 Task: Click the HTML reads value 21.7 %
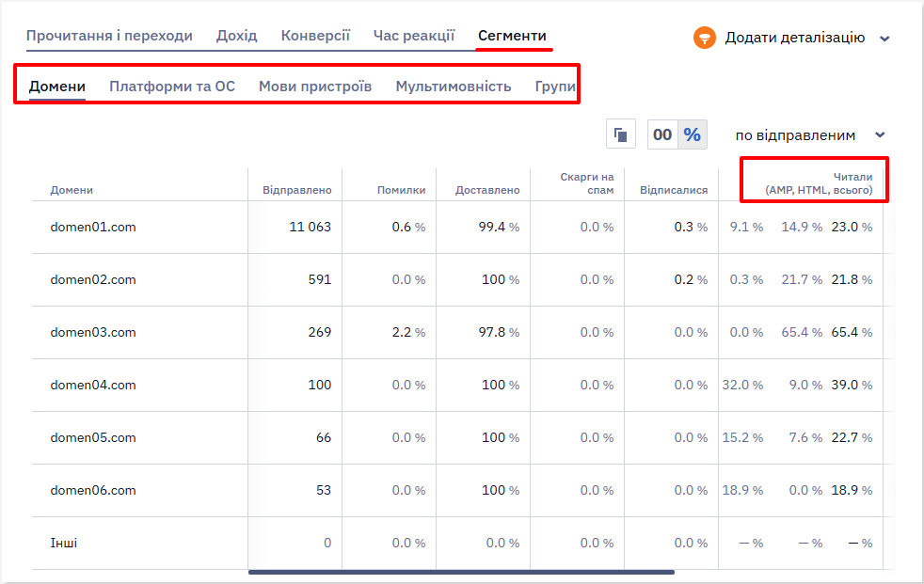(802, 279)
